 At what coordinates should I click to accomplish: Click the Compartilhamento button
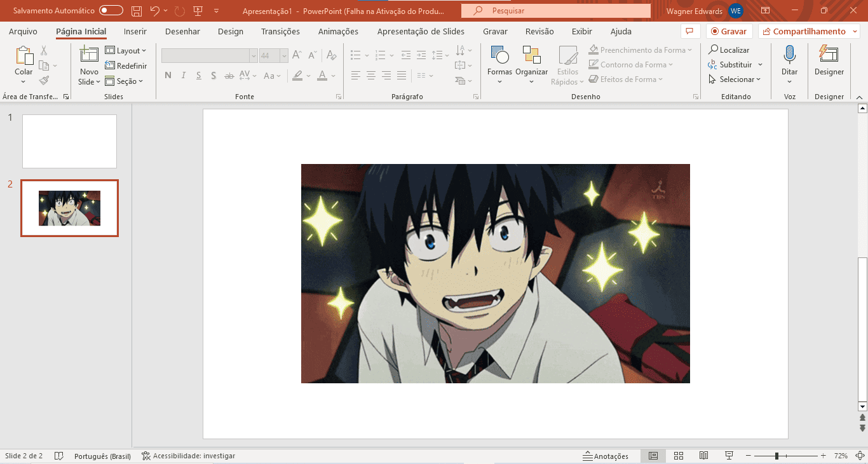coord(809,31)
